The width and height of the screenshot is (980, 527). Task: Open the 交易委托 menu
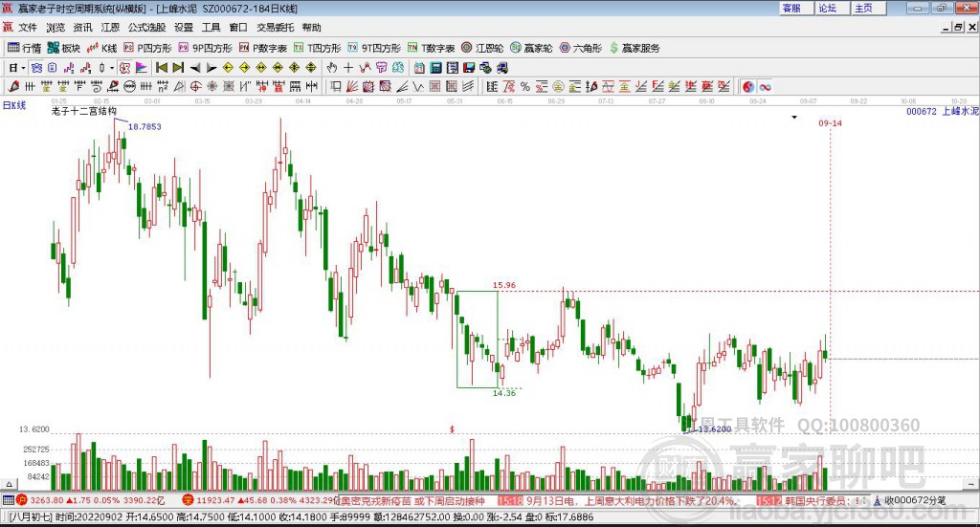(276, 28)
